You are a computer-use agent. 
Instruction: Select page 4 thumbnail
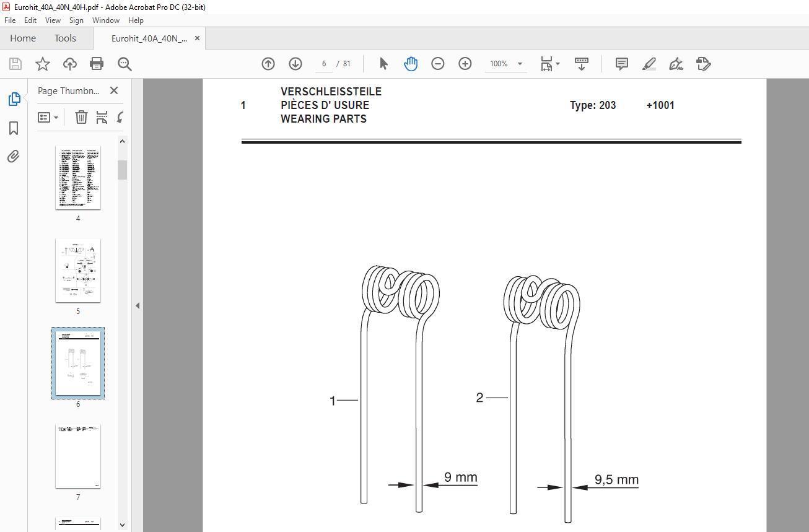(x=78, y=178)
